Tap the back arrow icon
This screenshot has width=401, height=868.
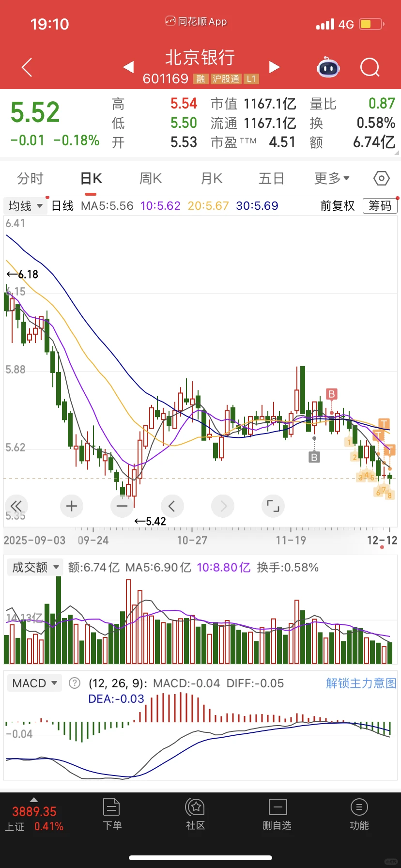(x=27, y=67)
